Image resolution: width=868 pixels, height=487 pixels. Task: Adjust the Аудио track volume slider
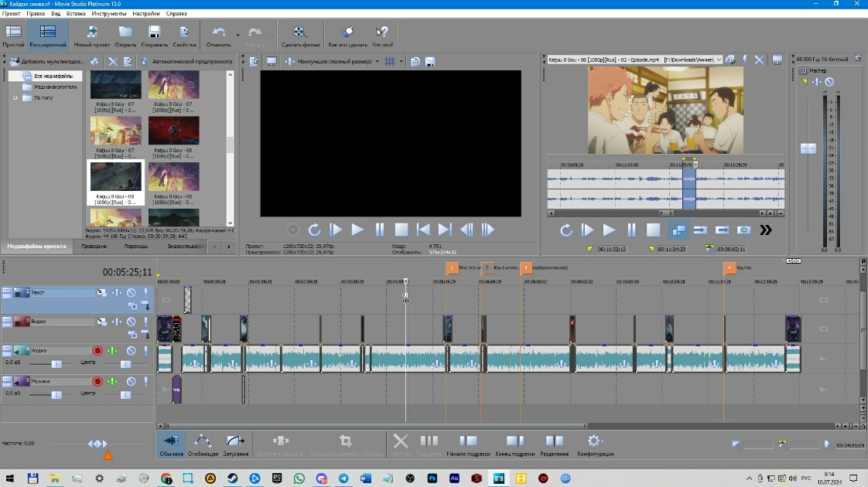[56, 363]
